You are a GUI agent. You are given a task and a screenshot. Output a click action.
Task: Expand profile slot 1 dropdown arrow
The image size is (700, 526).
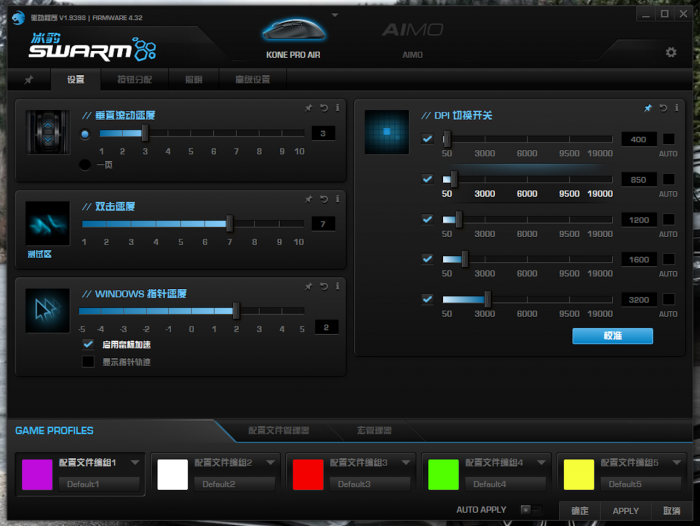135,462
